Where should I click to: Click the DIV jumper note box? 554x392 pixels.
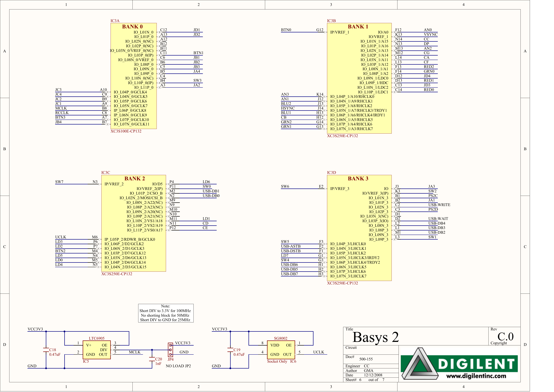tap(166, 313)
